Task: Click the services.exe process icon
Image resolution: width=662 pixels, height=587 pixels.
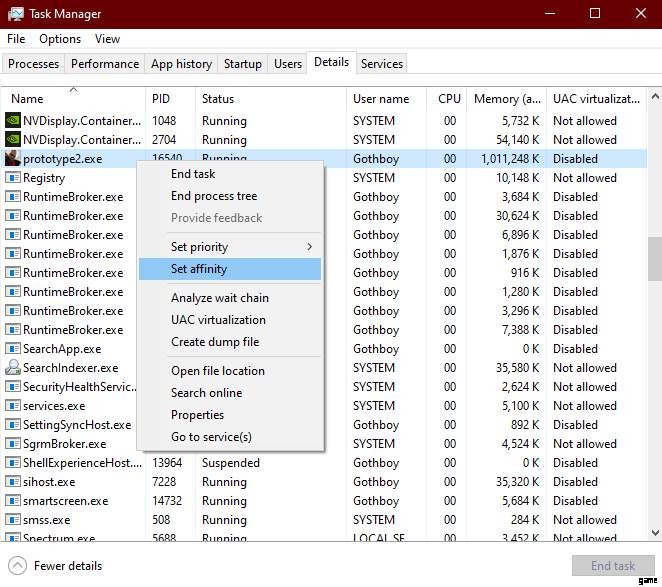Action: point(13,405)
